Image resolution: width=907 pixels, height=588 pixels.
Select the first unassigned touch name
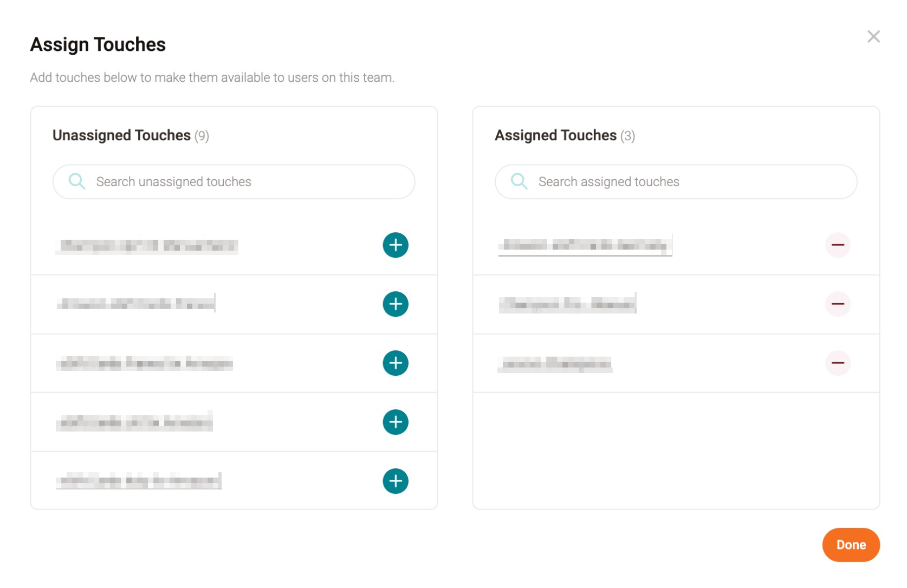coord(147,246)
